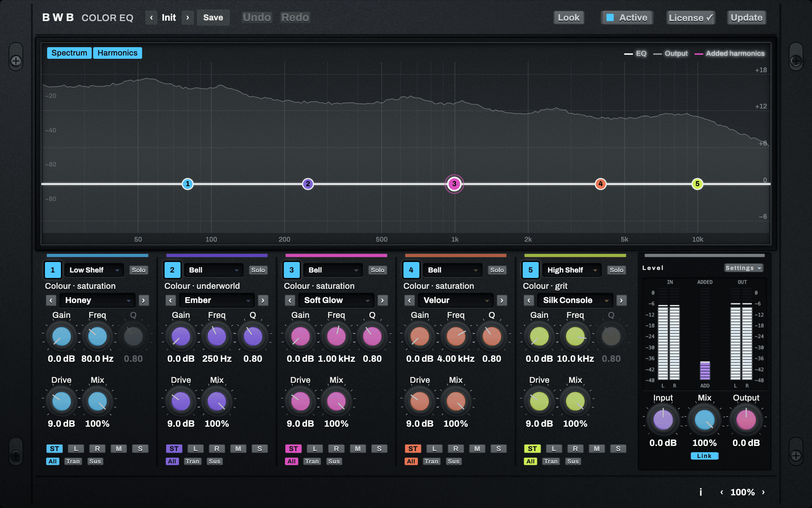Open the info 'i' icon at bottom
This screenshot has width=812, height=508.
pyautogui.click(x=701, y=492)
